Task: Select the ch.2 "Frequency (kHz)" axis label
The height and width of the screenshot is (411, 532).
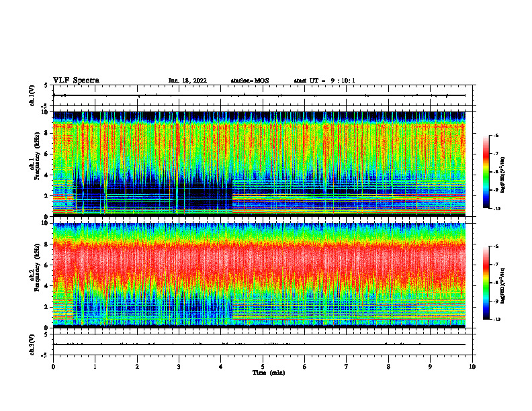Action: 37,267
